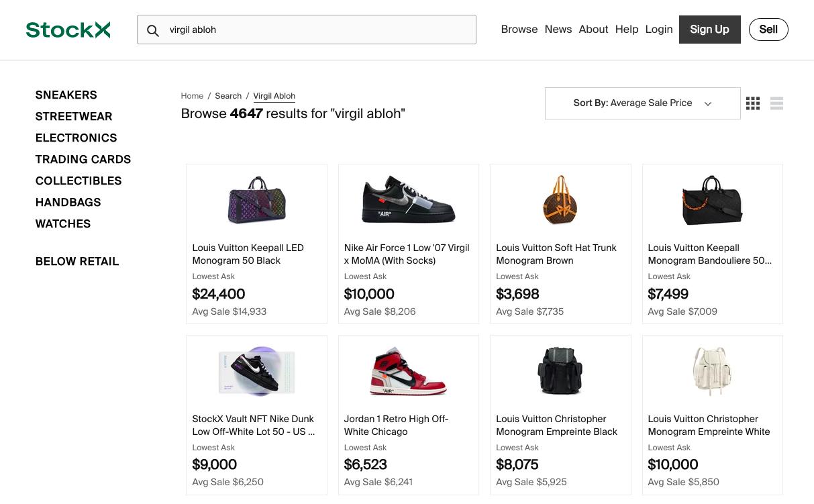The height and width of the screenshot is (504, 814).
Task: Open Louis Vuitton Keepall LED bag thumbnail
Action: pos(256,201)
